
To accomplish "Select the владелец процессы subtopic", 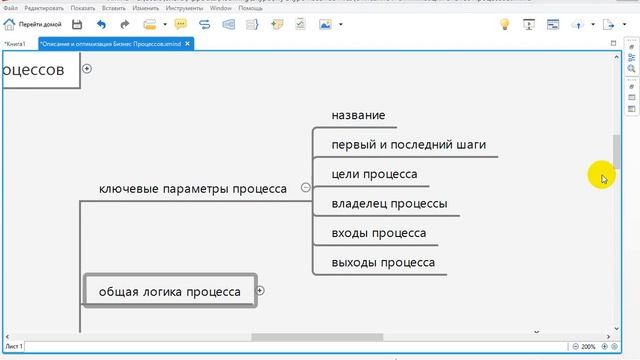I will pyautogui.click(x=389, y=204).
